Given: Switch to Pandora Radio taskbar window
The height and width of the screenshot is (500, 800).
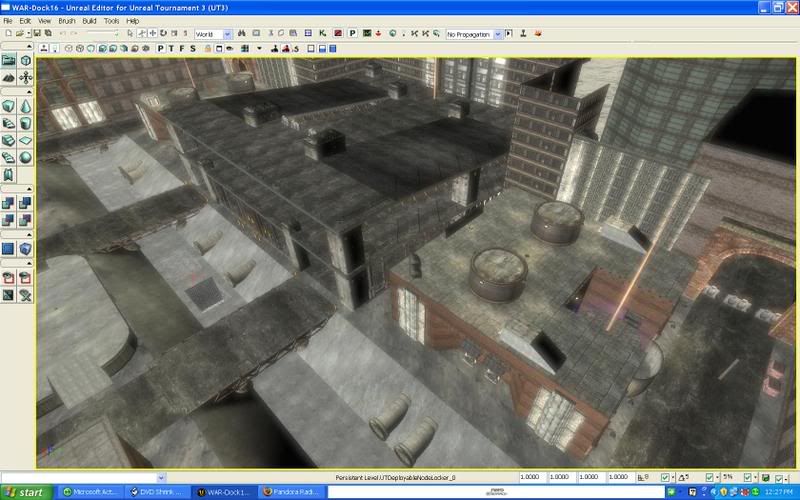Looking at the screenshot, I should click(292, 492).
